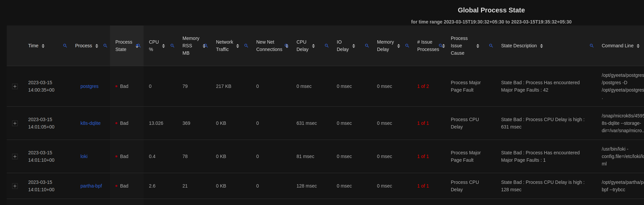644x205 pixels.
Task: Open search filter for Process State column
Action: pos(139,46)
